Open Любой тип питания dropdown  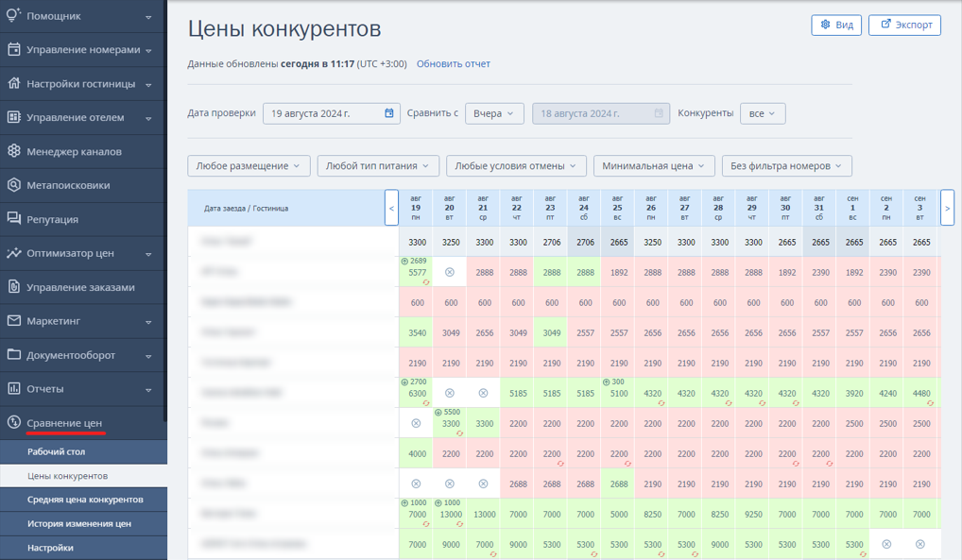coord(378,165)
